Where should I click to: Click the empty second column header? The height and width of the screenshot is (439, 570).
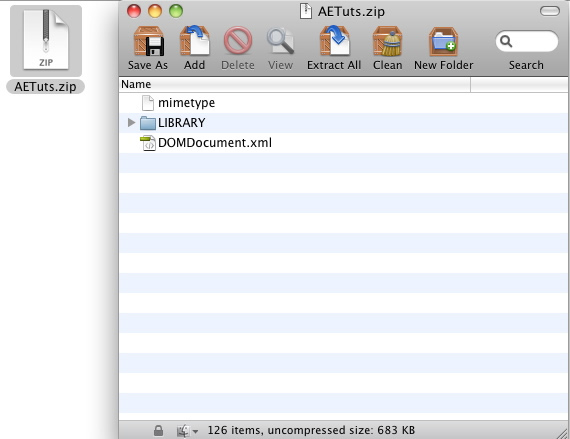click(519, 84)
